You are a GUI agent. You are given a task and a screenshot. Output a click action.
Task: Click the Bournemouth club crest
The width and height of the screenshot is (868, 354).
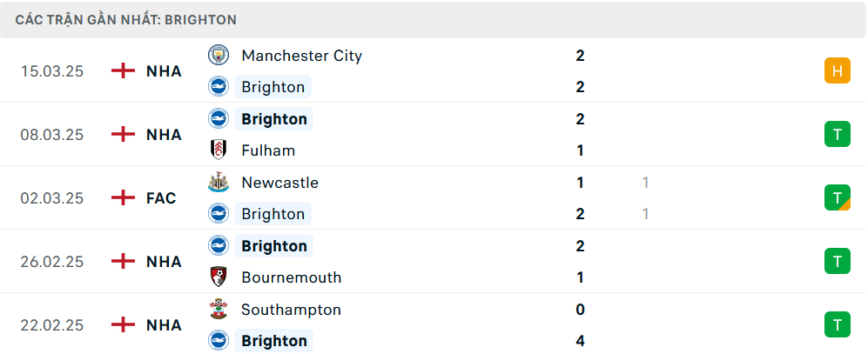pyautogui.click(x=219, y=277)
